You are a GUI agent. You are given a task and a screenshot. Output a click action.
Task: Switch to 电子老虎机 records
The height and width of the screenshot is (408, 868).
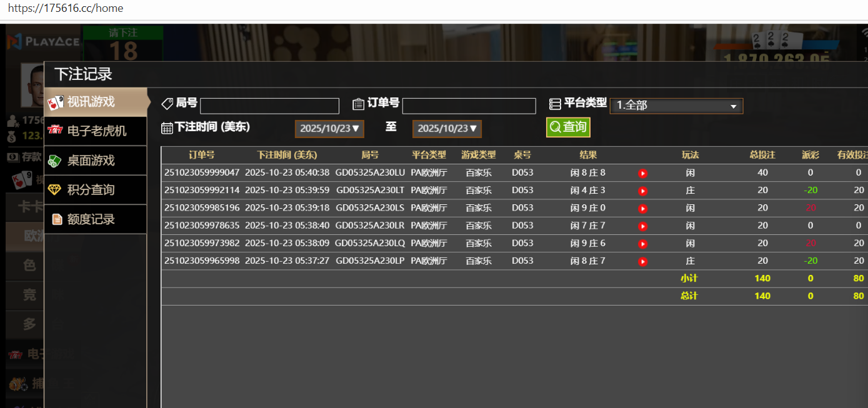point(96,131)
